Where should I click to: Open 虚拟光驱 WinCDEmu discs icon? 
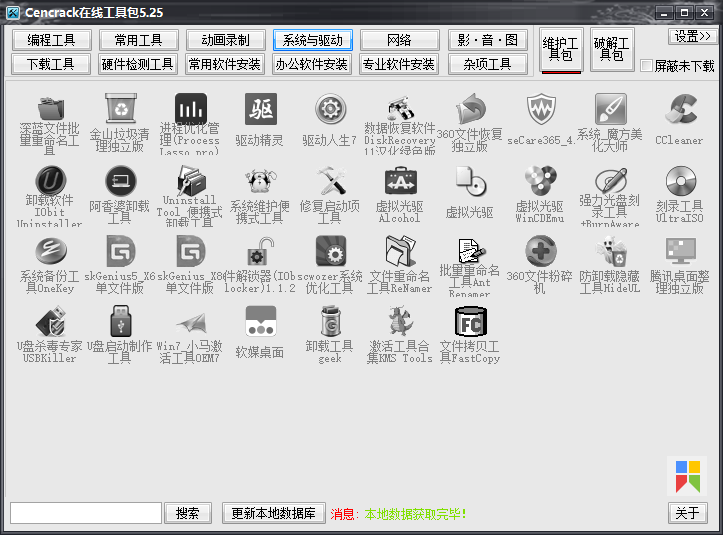point(541,181)
